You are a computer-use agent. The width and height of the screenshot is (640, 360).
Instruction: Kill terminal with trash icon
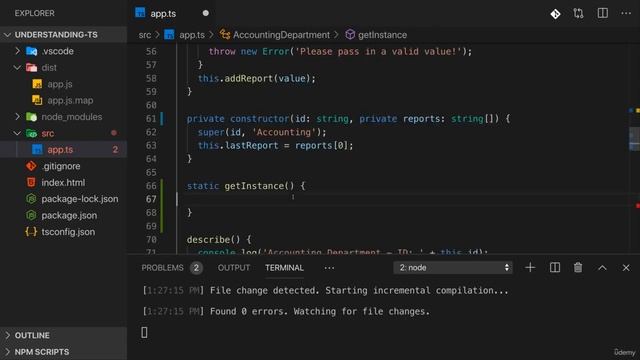coord(578,268)
